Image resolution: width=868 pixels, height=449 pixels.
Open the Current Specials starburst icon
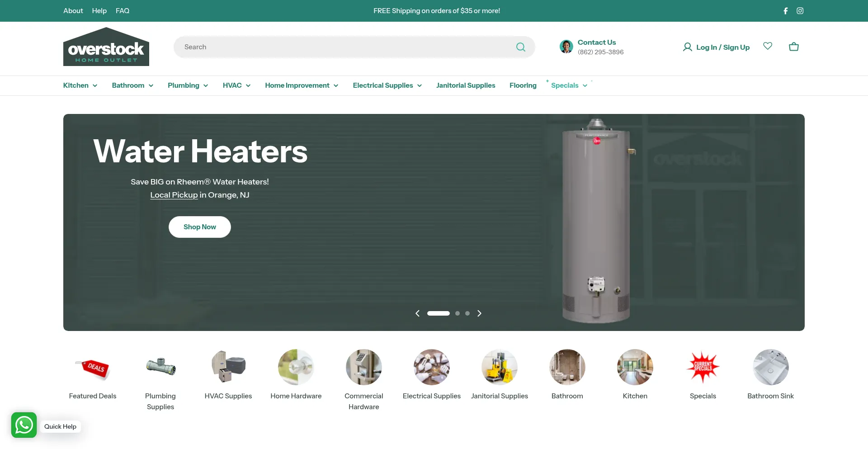(x=703, y=367)
